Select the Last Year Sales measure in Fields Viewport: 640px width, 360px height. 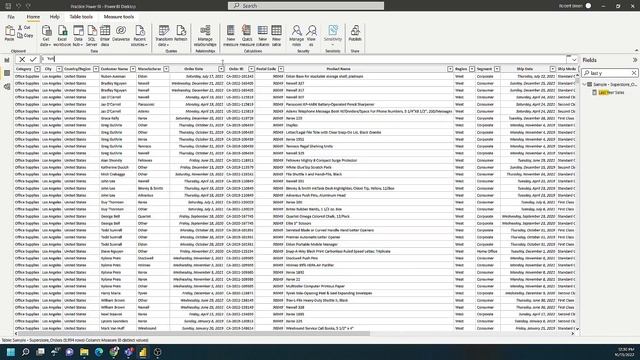[x=611, y=93]
